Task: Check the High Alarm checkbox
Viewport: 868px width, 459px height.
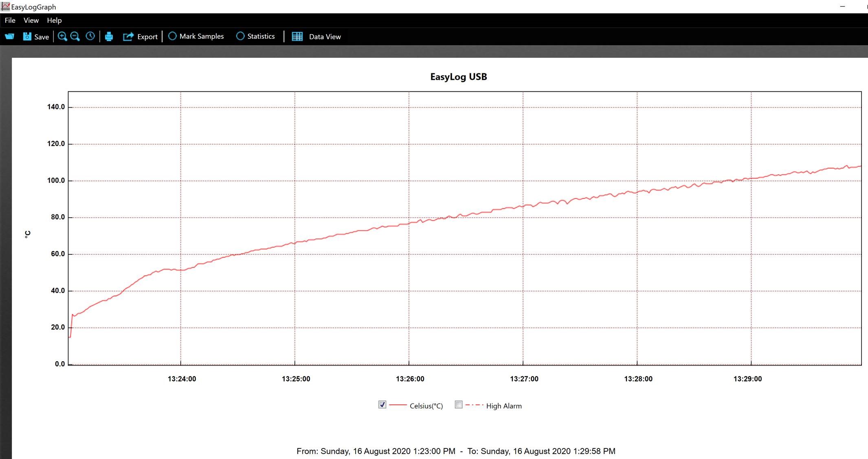Action: [459, 405]
